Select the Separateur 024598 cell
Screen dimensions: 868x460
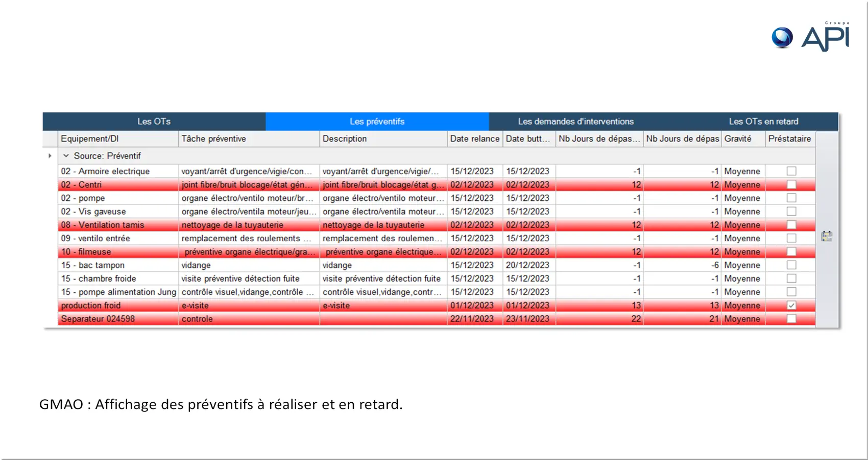pos(118,318)
